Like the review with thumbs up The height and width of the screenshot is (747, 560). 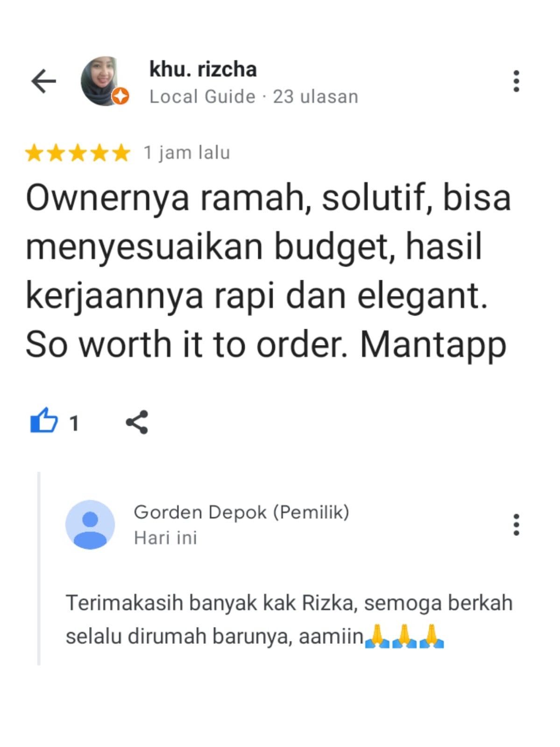(44, 421)
